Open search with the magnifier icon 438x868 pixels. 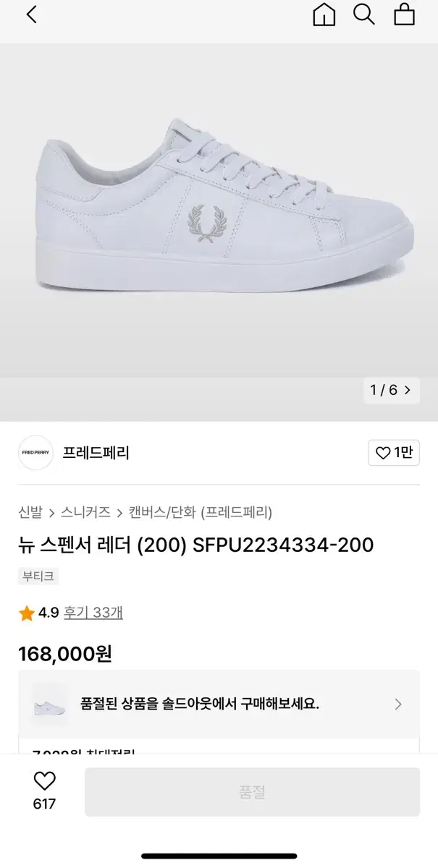pyautogui.click(x=363, y=16)
